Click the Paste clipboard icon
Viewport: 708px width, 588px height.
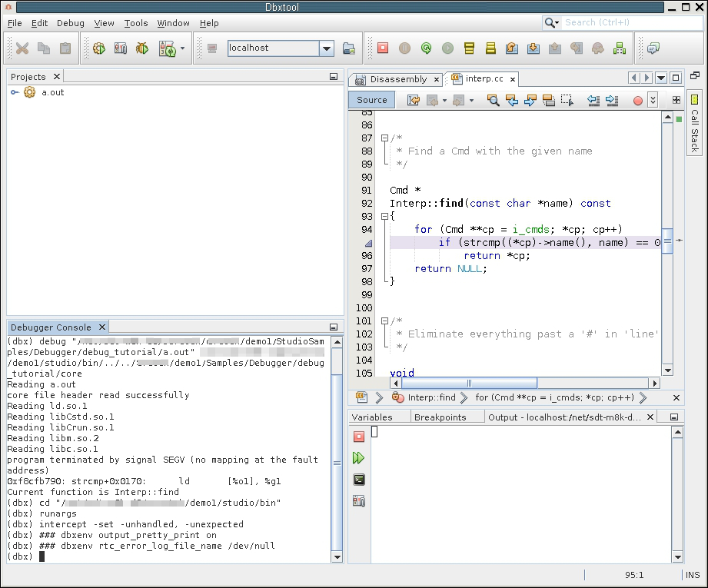click(x=65, y=48)
